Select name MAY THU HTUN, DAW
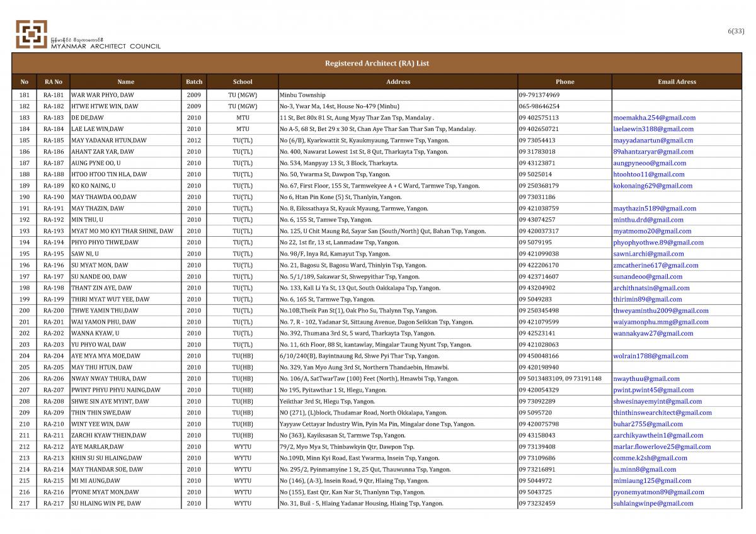This screenshot has height=534, width=756. pos(102,367)
